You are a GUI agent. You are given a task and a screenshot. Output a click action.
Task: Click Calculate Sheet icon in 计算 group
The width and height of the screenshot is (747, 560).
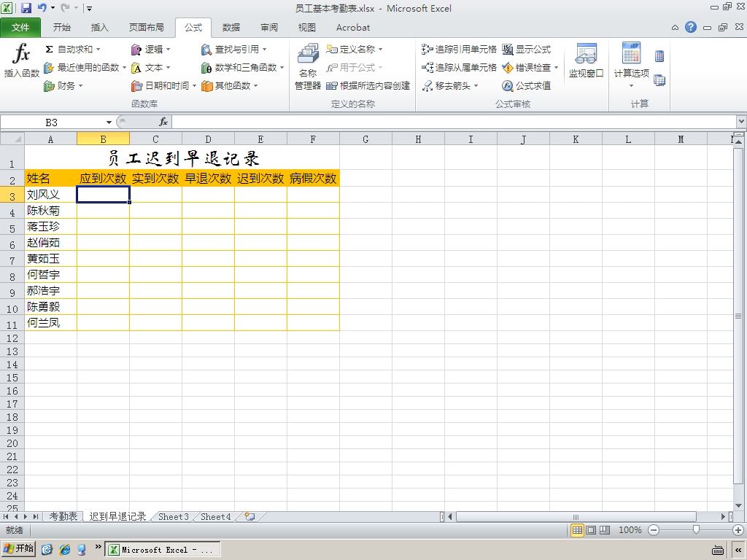pyautogui.click(x=659, y=80)
